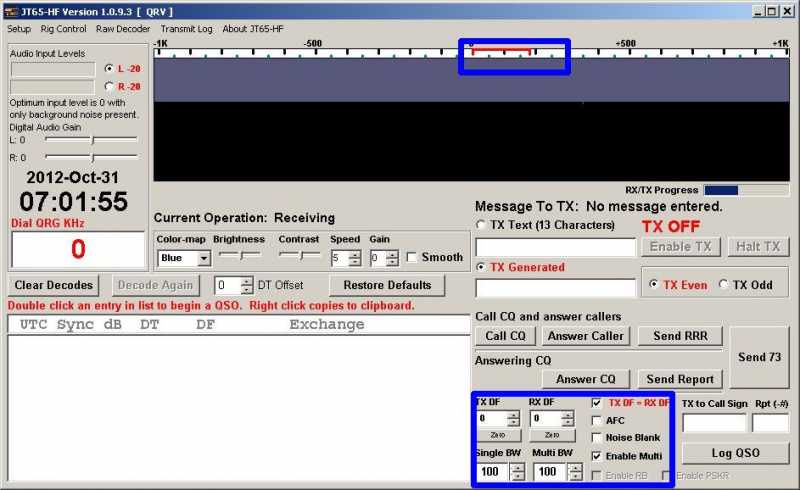Click the TX Generated message field
This screenshot has width=800, height=490.
click(x=556, y=288)
